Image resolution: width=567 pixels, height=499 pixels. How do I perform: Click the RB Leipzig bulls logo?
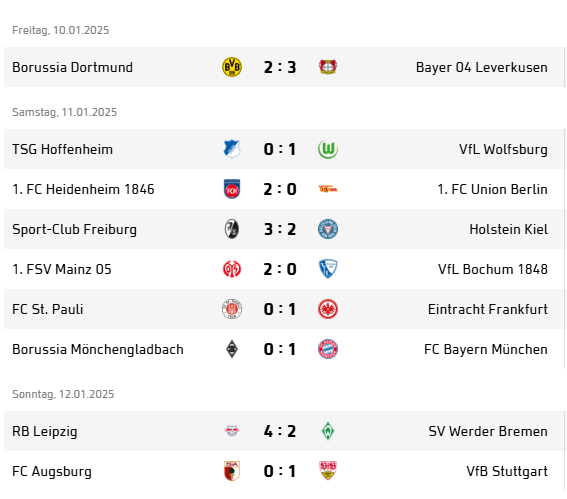tap(232, 431)
